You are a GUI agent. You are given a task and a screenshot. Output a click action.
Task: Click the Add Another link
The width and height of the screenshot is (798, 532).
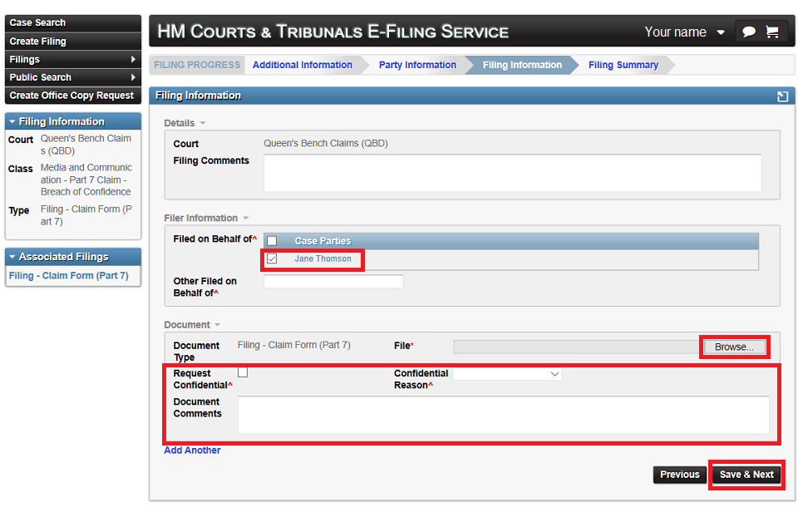pyautogui.click(x=192, y=450)
